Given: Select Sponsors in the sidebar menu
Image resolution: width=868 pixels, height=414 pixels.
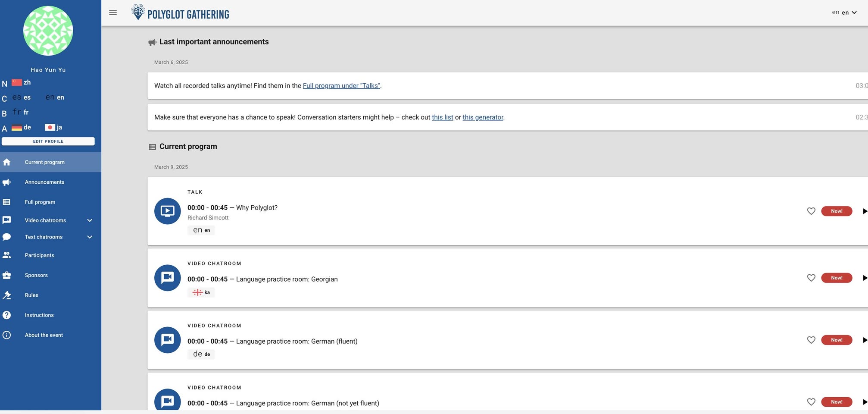Looking at the screenshot, I should (x=50, y=275).
